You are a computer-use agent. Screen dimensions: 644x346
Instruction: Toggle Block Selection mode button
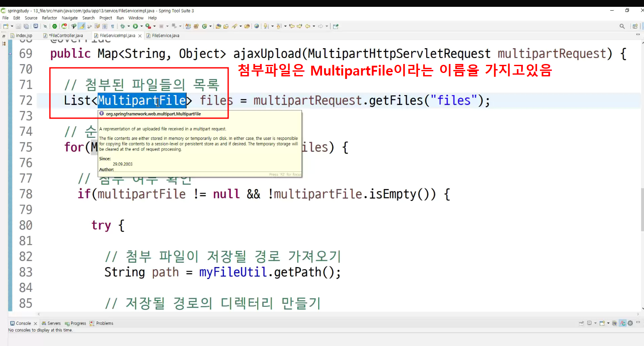coord(104,26)
